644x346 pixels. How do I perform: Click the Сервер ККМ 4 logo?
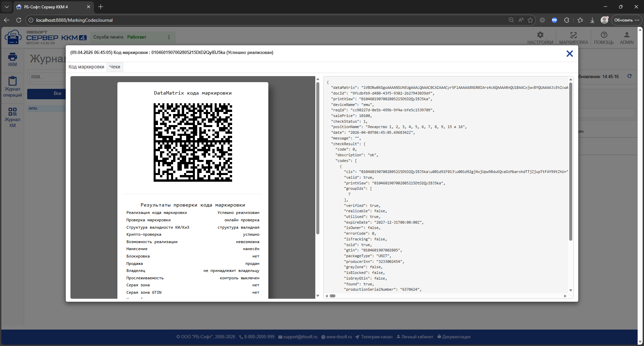(x=46, y=37)
